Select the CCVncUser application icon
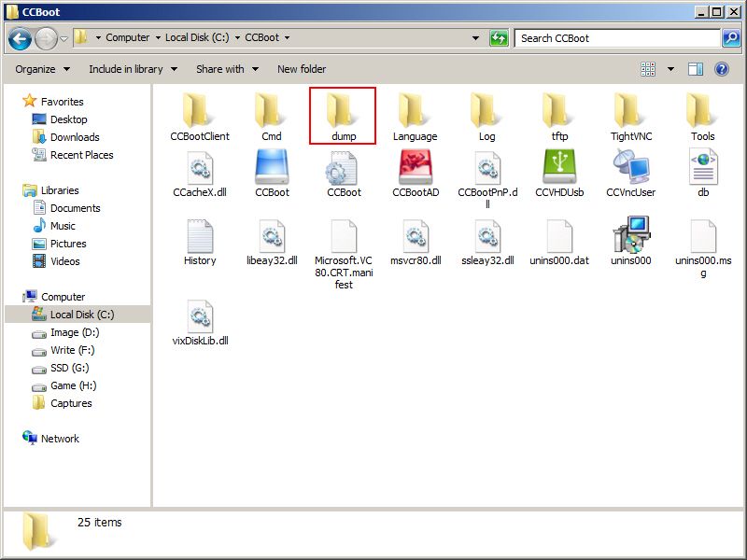The height and width of the screenshot is (560, 747). coord(631,175)
